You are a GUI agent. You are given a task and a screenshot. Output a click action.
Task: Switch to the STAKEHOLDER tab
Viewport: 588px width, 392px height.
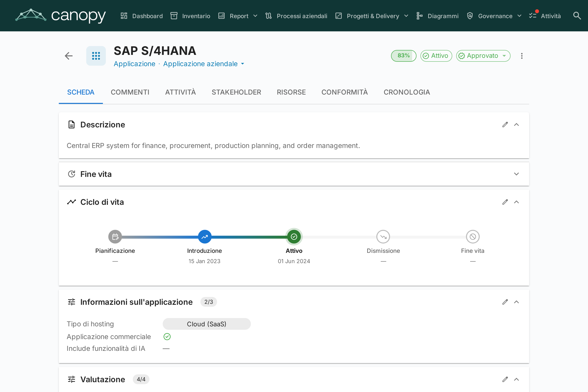point(236,92)
